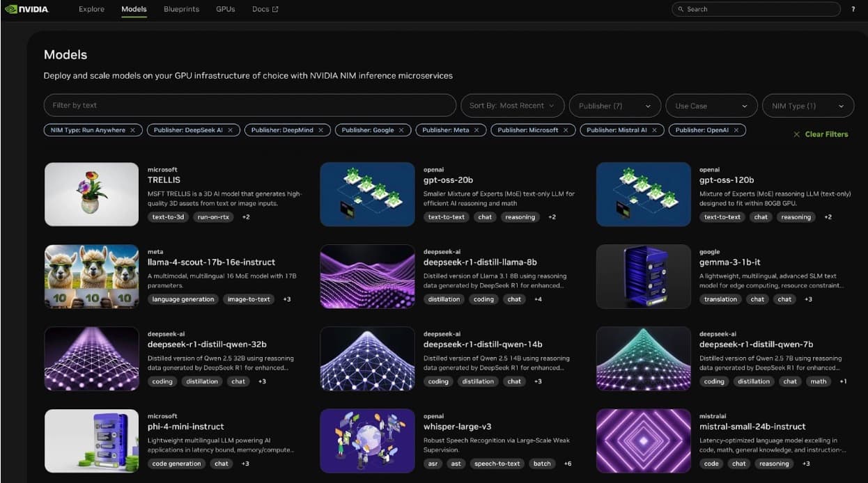This screenshot has width=868, height=483.
Task: Switch to the Blueprints tab
Action: tap(181, 9)
